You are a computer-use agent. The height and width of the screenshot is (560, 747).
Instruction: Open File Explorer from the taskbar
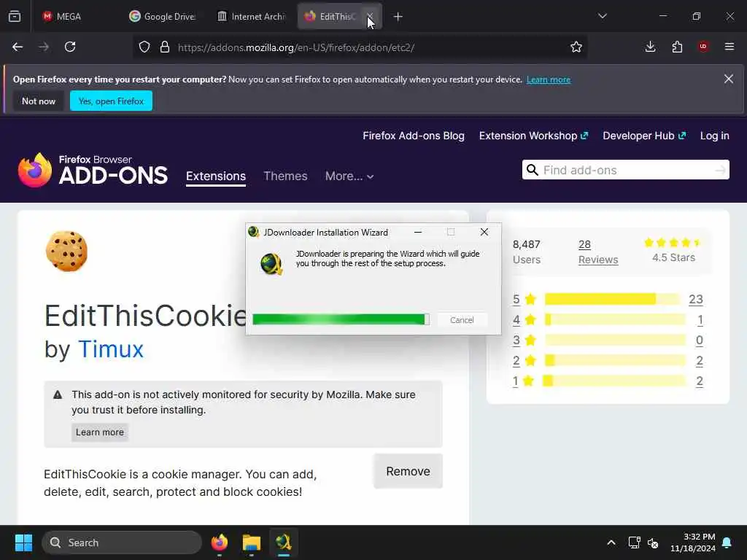(x=251, y=542)
